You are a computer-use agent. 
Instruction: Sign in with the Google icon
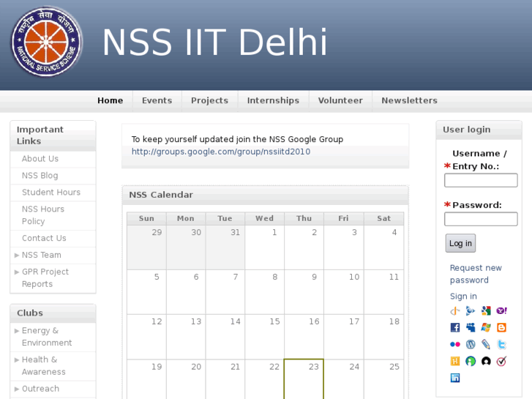point(486,310)
